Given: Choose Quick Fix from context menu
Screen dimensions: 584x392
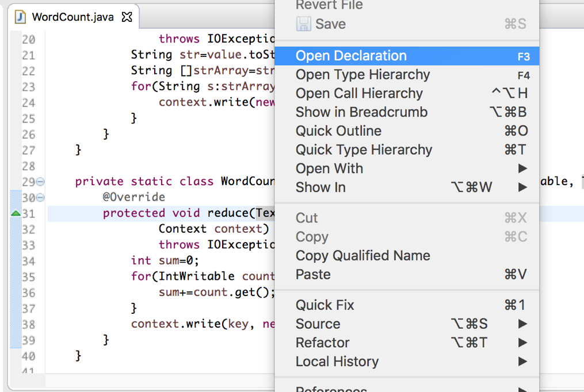Looking at the screenshot, I should (x=407, y=305).
